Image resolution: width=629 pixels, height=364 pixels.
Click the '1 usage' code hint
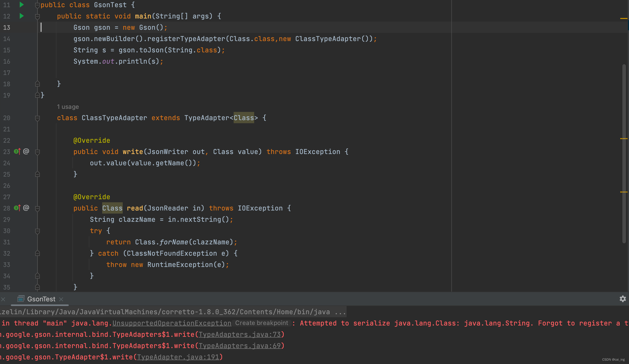point(68,107)
